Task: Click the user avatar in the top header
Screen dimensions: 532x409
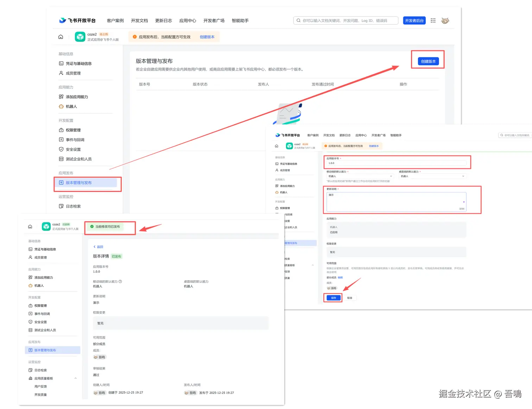Action: tap(445, 20)
